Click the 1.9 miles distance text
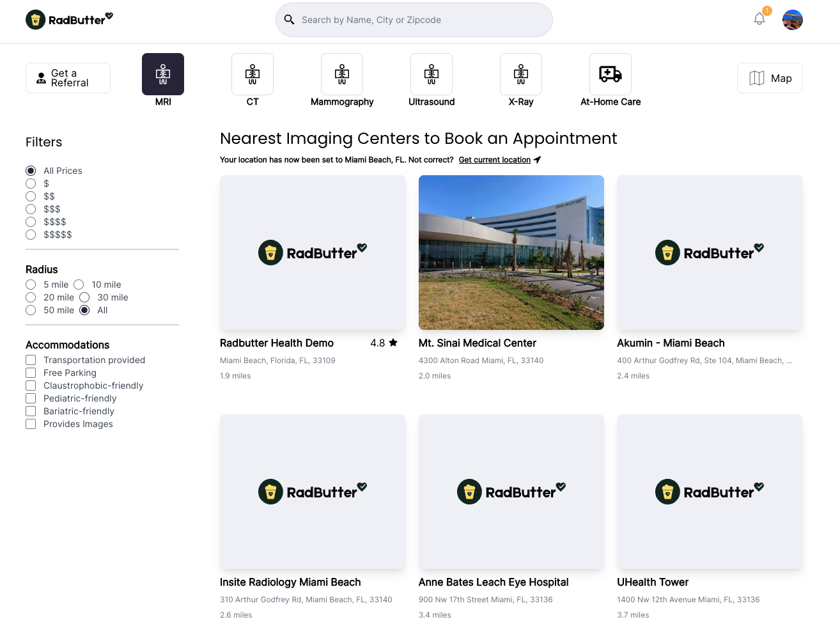The height and width of the screenshot is (624, 840). click(235, 376)
